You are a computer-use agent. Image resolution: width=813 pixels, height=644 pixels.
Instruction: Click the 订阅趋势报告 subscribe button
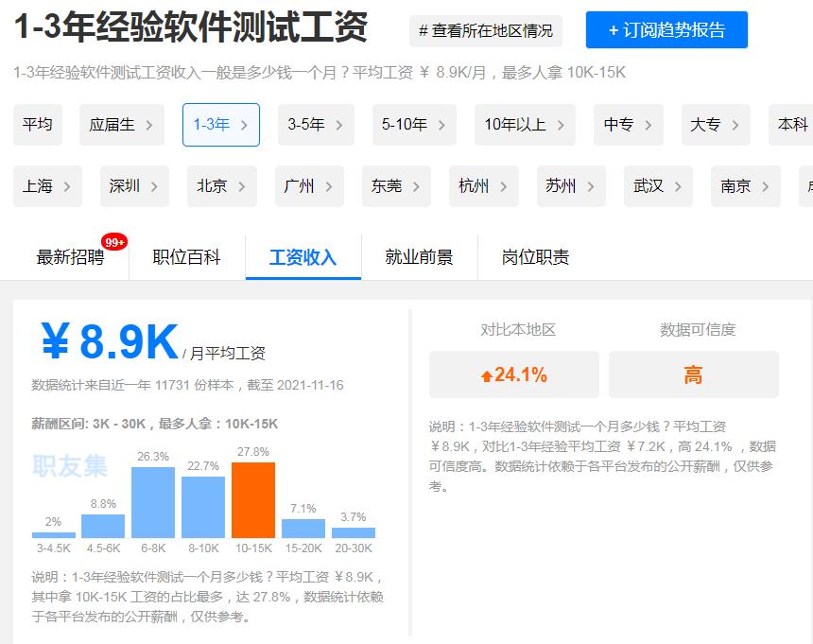point(666,29)
